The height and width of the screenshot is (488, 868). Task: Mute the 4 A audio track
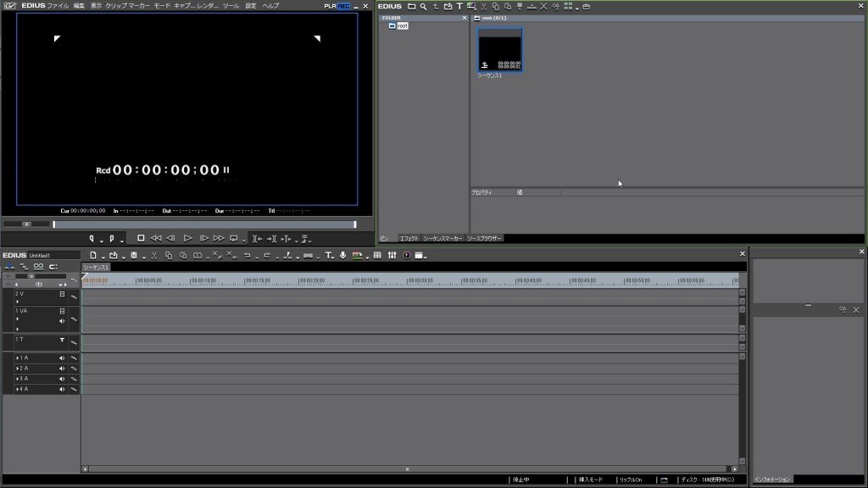click(62, 390)
